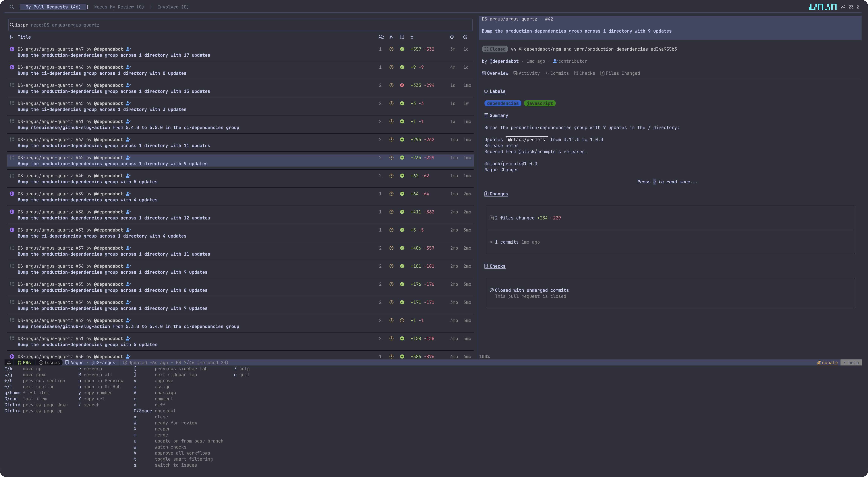Click the dependencies label badge
This screenshot has width=868, height=477.
click(x=502, y=103)
